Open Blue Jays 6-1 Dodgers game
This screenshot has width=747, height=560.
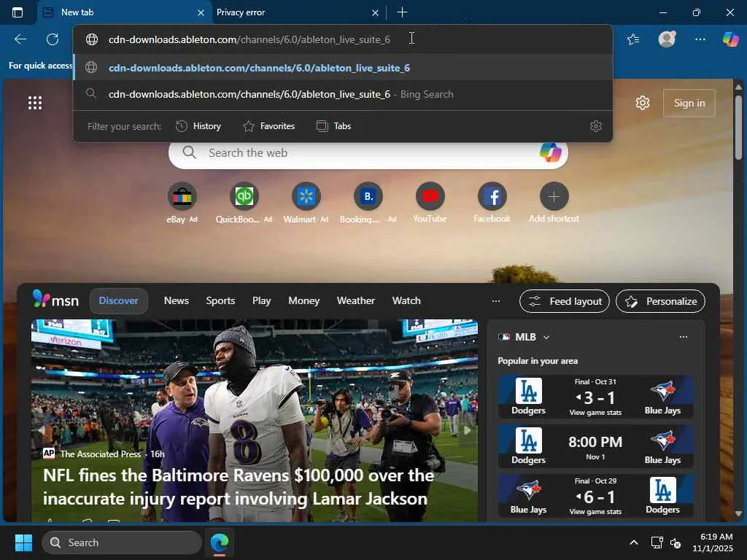click(x=595, y=496)
